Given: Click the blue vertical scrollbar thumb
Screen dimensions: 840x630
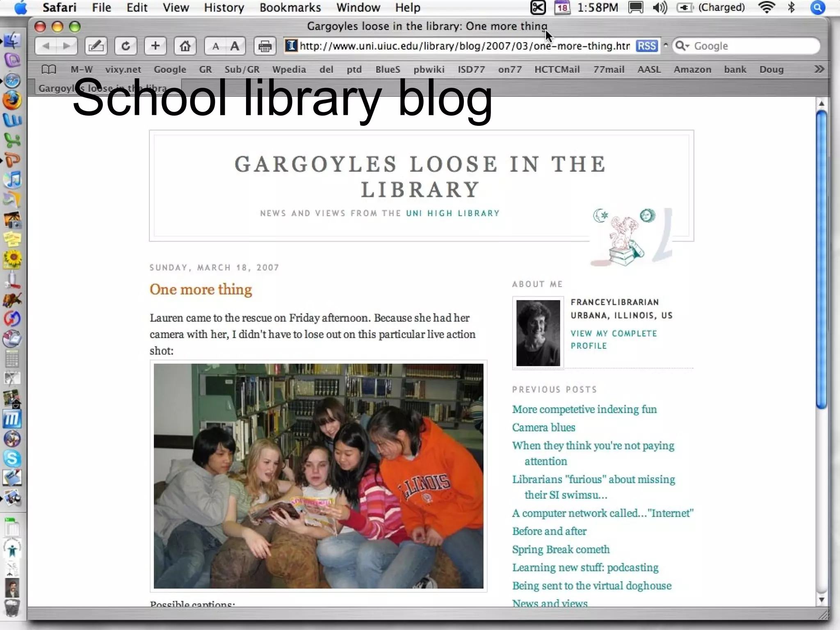Looking at the screenshot, I should (821, 260).
